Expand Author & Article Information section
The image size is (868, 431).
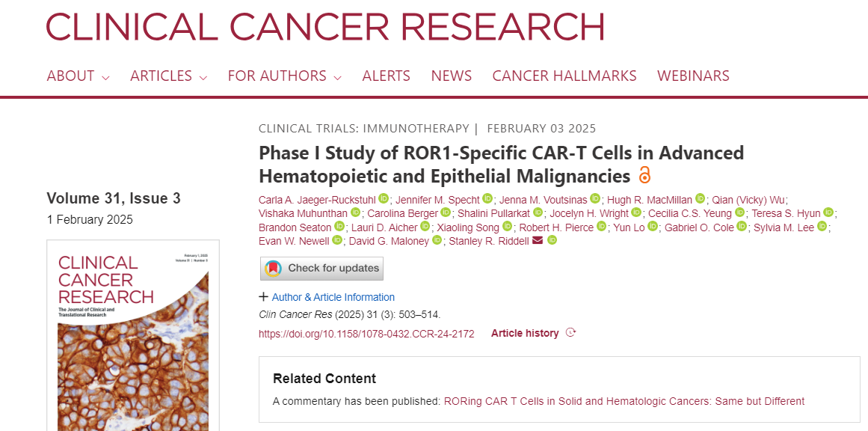tap(327, 297)
